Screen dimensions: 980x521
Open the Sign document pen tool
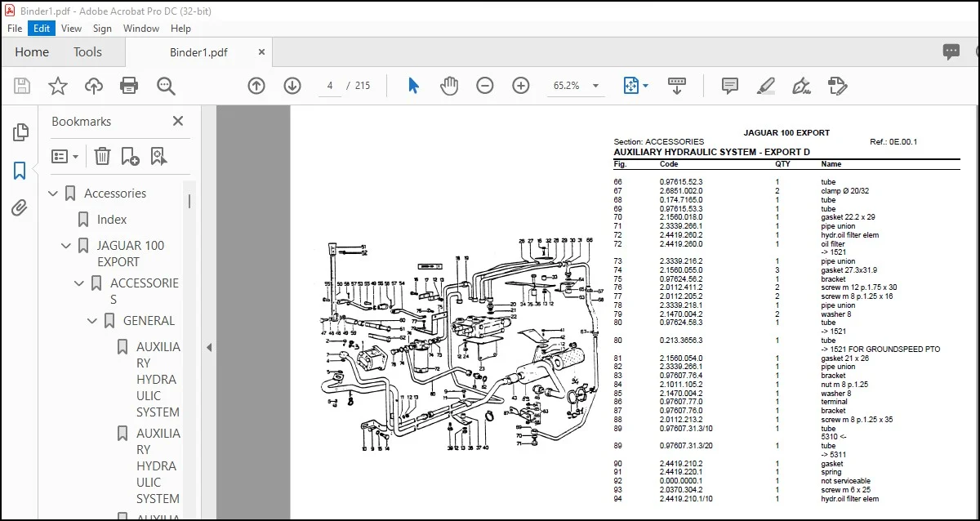pyautogui.click(x=801, y=86)
